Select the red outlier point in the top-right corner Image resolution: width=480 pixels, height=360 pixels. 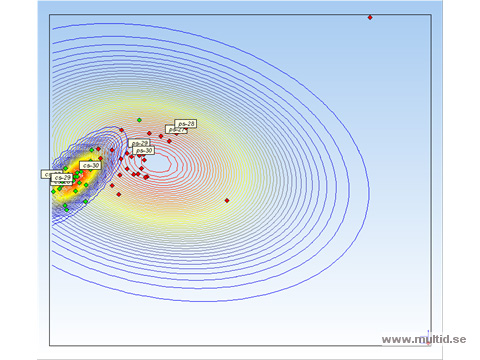point(370,17)
